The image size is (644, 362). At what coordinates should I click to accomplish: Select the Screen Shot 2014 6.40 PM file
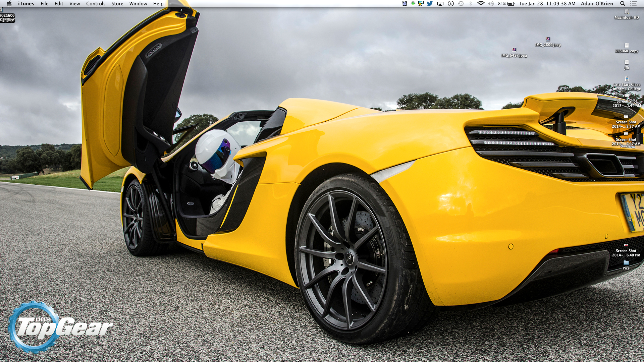[x=626, y=250]
